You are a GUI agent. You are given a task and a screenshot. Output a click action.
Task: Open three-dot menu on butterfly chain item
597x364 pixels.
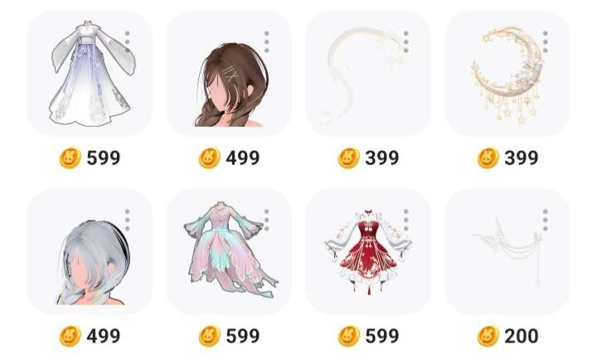tap(546, 220)
